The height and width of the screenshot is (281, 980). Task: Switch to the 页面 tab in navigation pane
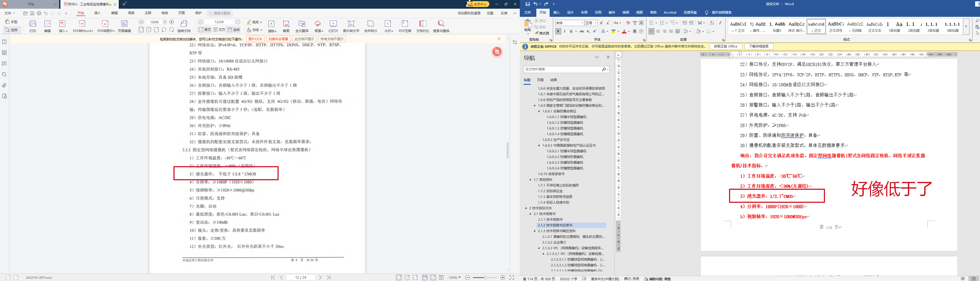pos(540,80)
